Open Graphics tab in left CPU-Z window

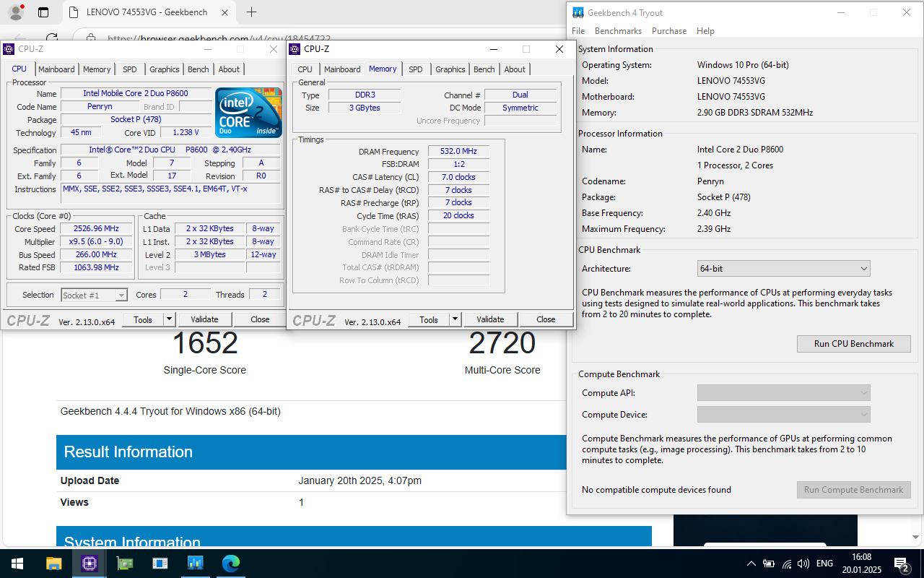(x=165, y=69)
